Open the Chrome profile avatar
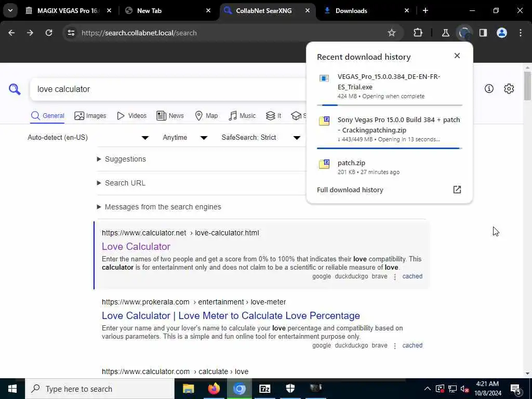This screenshot has height=399, width=532. click(502, 33)
